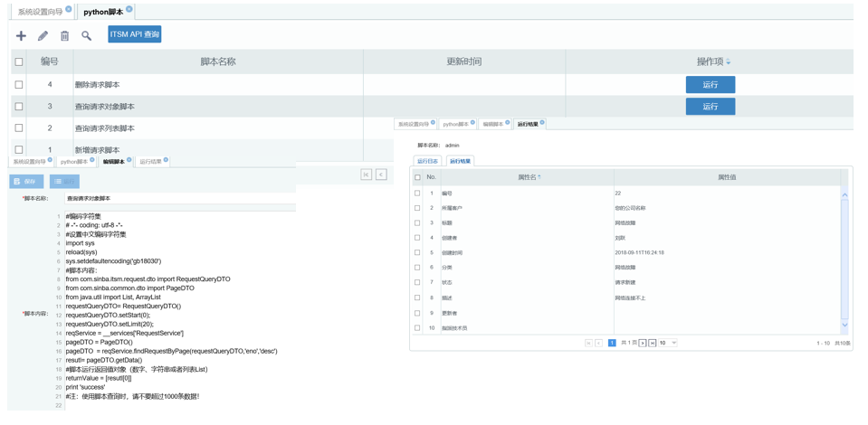
Task: Sort by the 属性名 column header arrow
Action: pyautogui.click(x=539, y=177)
